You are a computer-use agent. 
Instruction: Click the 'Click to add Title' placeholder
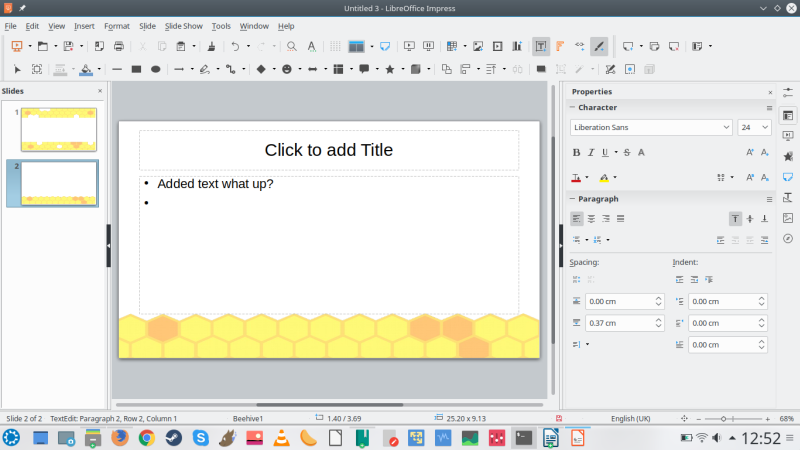click(x=328, y=150)
